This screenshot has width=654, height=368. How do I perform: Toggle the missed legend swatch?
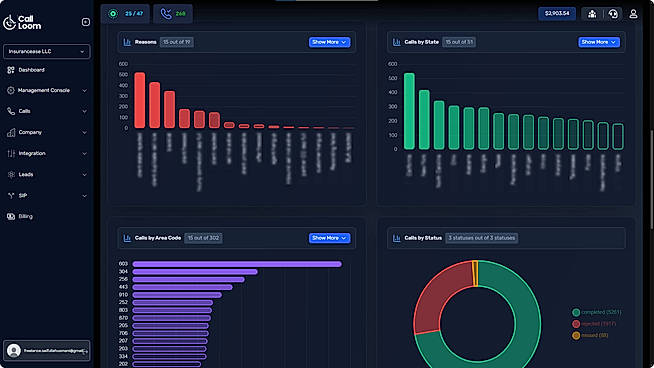point(576,335)
